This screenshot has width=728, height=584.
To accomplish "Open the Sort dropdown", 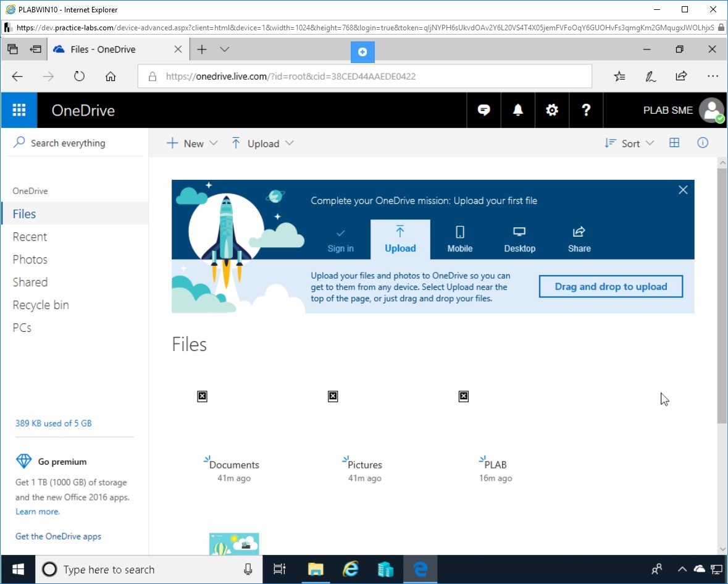I will coord(629,143).
